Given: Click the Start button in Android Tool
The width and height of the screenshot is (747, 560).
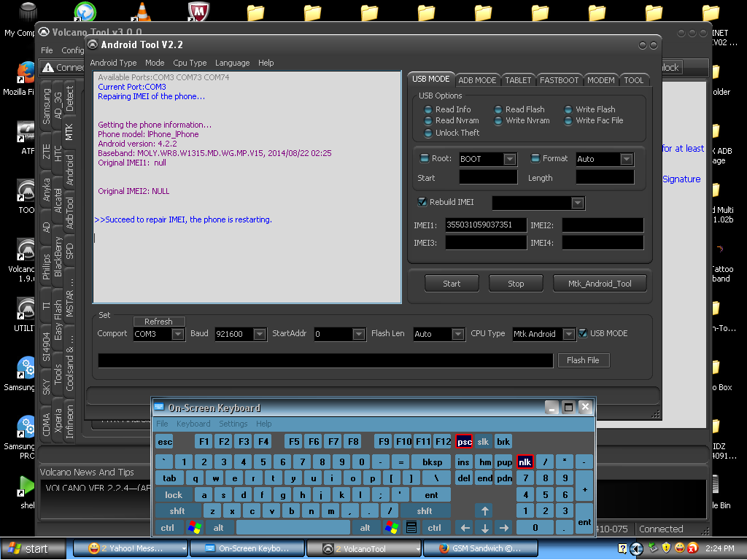Looking at the screenshot, I should pyautogui.click(x=452, y=284).
